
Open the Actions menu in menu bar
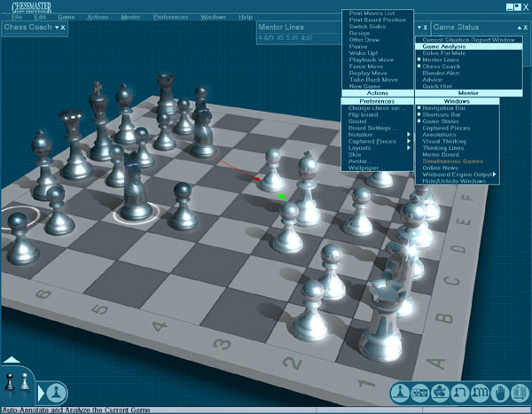pyautogui.click(x=98, y=17)
